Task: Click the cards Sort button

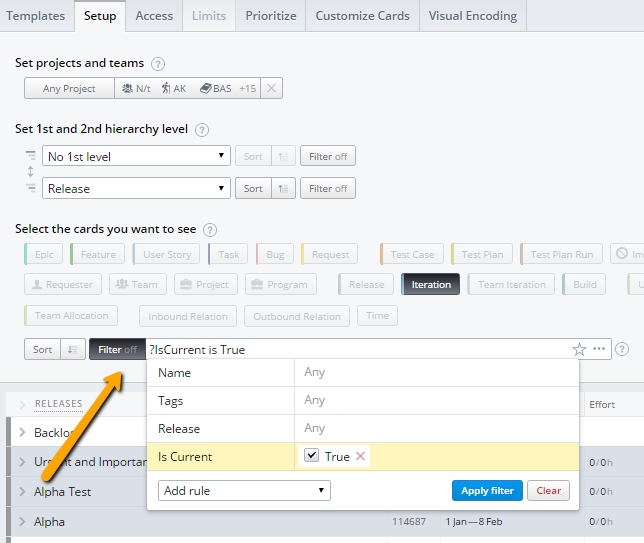Action: coord(42,349)
